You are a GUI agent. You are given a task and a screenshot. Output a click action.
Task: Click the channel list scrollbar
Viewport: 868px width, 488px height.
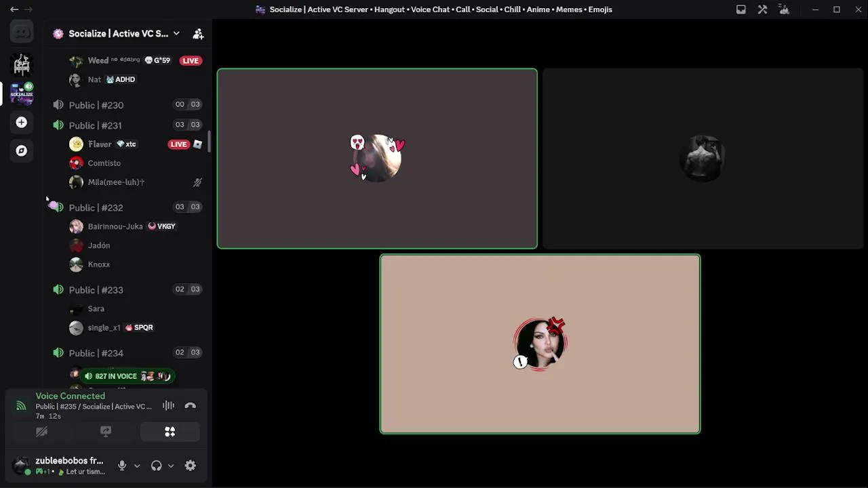[x=210, y=142]
